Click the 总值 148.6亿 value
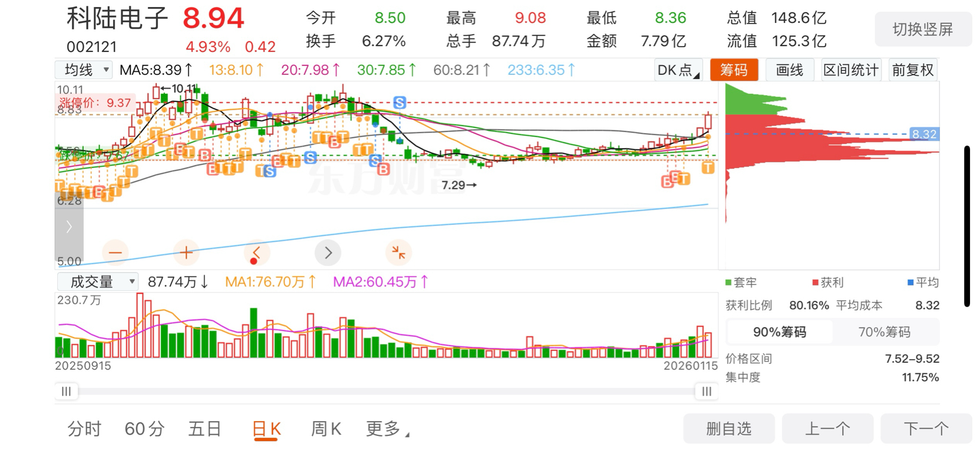This screenshot has width=980, height=453. [x=799, y=18]
